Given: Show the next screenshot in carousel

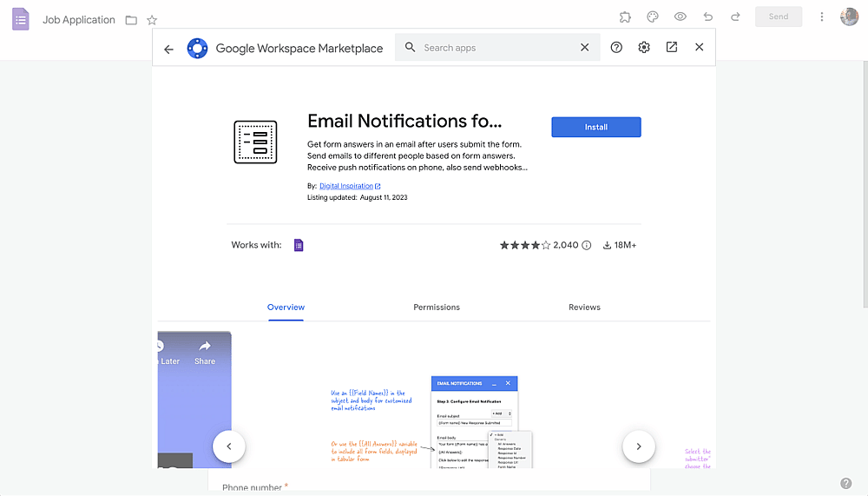Looking at the screenshot, I should pos(639,446).
